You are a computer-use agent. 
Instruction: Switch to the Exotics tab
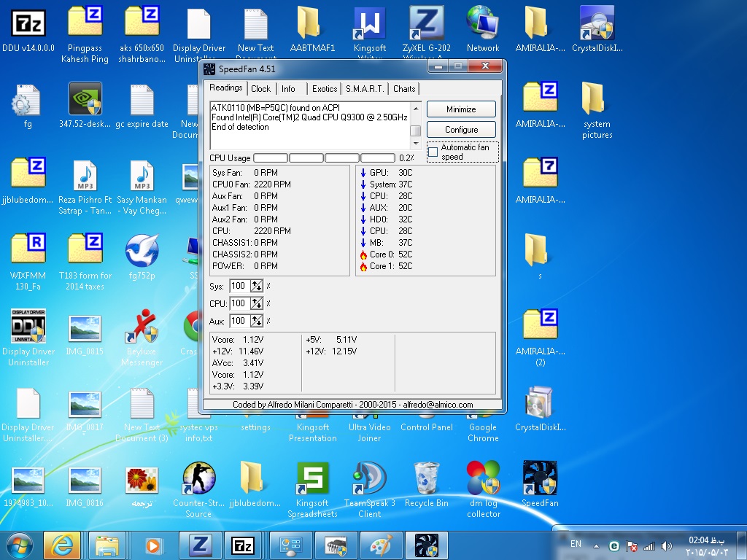point(325,88)
